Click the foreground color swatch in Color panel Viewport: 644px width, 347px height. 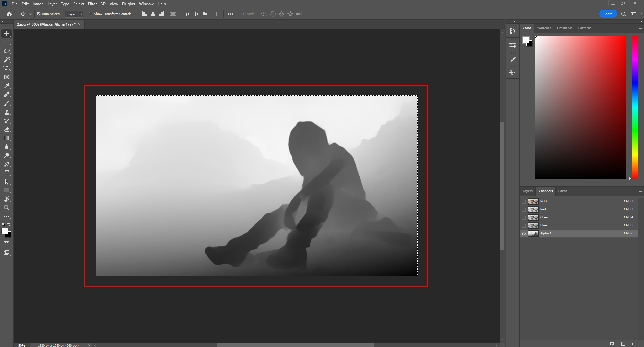point(526,40)
